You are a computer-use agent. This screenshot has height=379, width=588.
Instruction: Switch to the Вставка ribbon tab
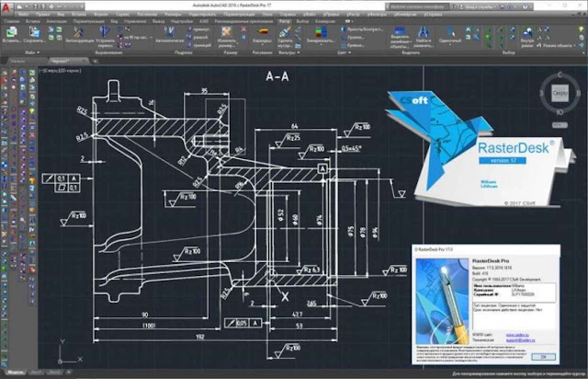pos(33,21)
